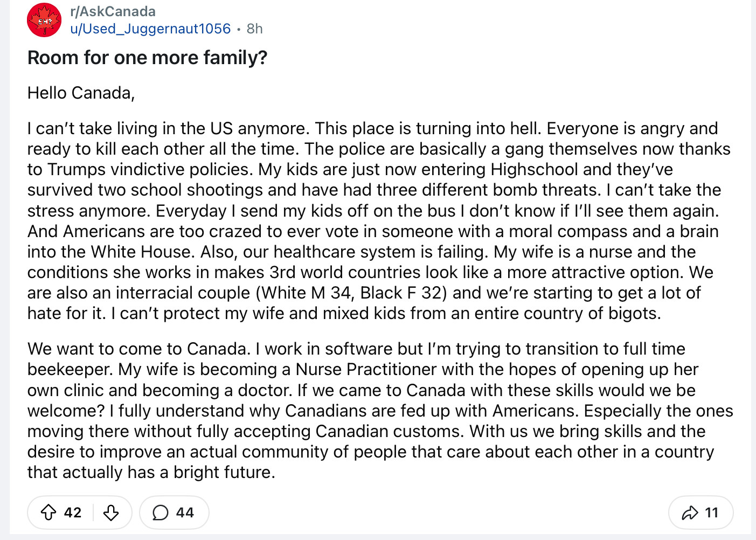The image size is (756, 540).
Task: Click the 11 share count
Action: [x=712, y=513]
